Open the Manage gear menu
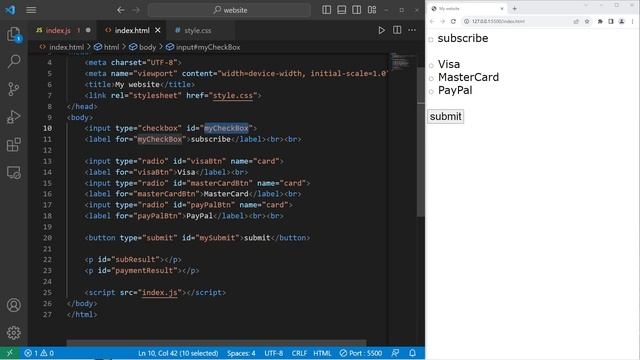The width and height of the screenshot is (640, 360). [x=13, y=333]
